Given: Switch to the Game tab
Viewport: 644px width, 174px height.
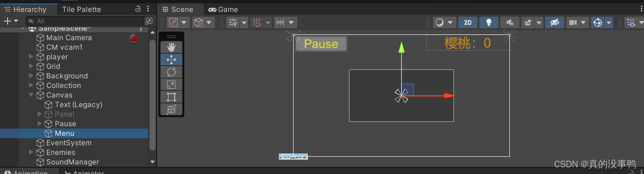Looking at the screenshot, I should pos(223,9).
